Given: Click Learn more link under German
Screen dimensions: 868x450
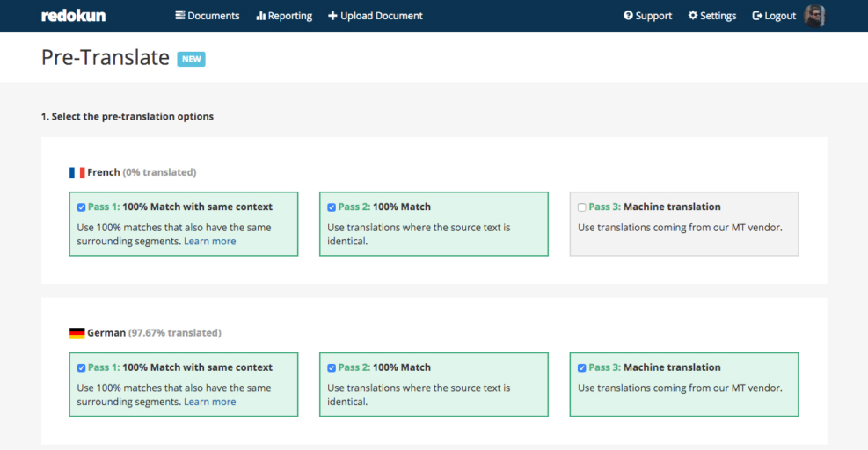Looking at the screenshot, I should coord(209,403).
